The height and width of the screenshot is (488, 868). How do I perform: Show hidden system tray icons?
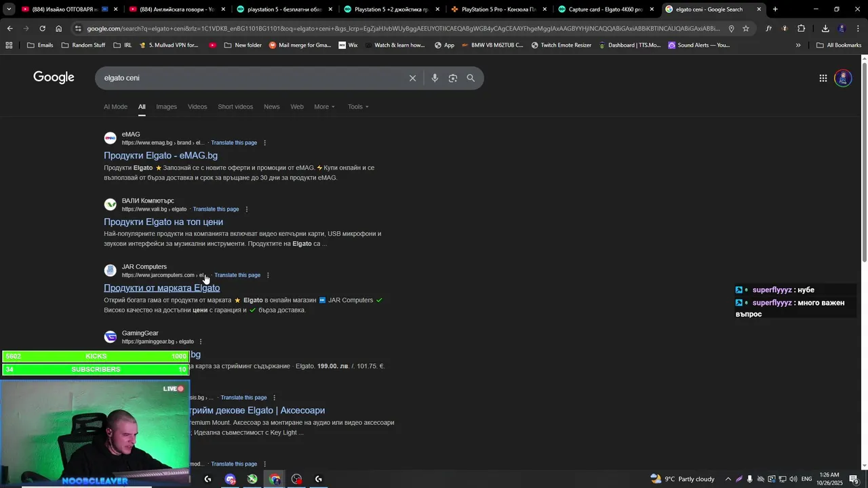728,479
